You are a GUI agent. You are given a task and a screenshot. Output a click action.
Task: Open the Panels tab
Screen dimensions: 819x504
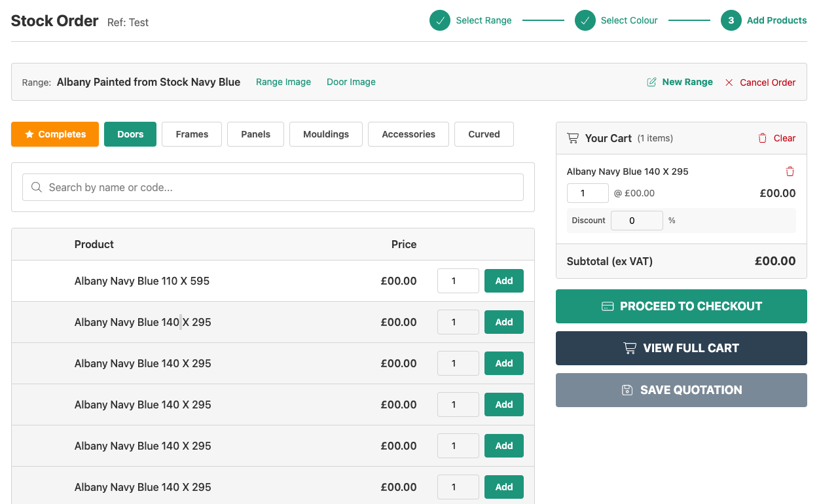coord(255,134)
